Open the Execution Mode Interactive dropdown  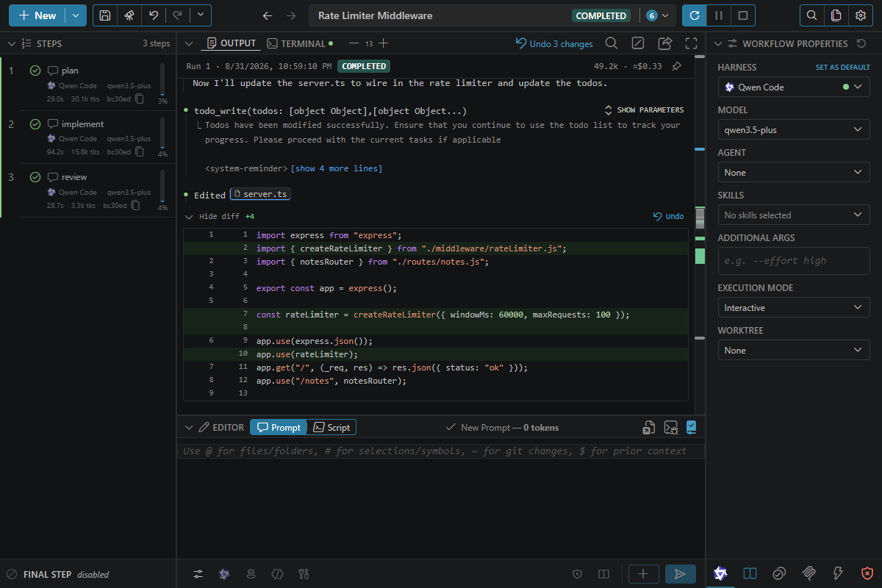pos(794,307)
